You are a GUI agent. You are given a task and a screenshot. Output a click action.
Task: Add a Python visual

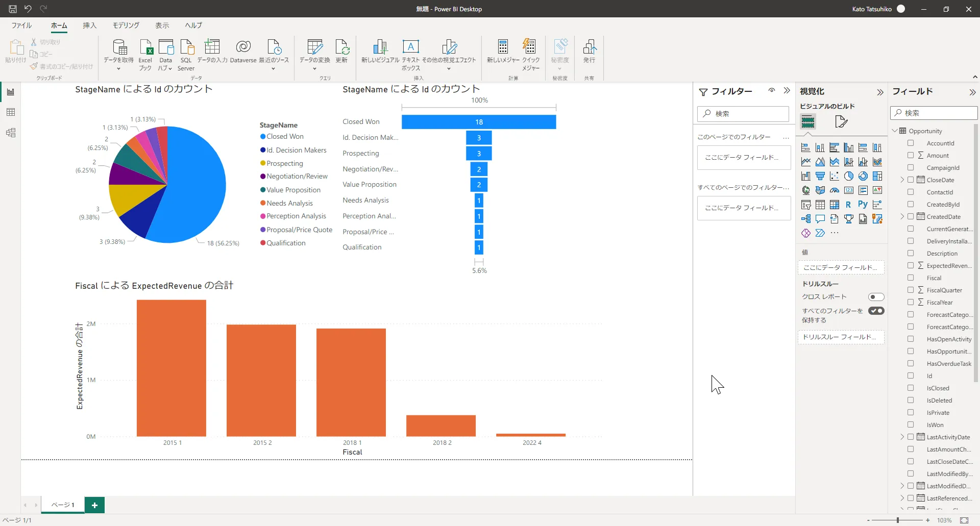[x=863, y=204]
